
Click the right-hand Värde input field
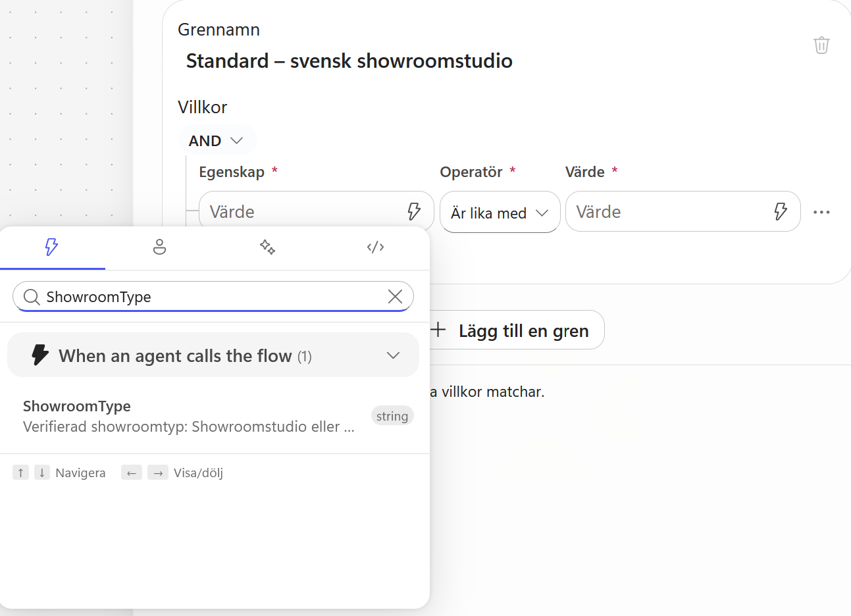[x=683, y=212]
